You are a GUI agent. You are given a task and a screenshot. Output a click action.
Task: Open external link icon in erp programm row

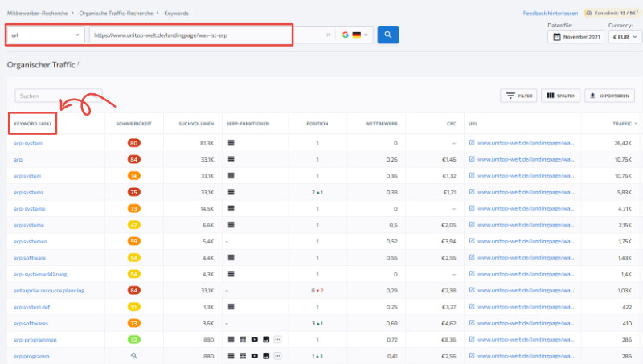click(x=472, y=356)
